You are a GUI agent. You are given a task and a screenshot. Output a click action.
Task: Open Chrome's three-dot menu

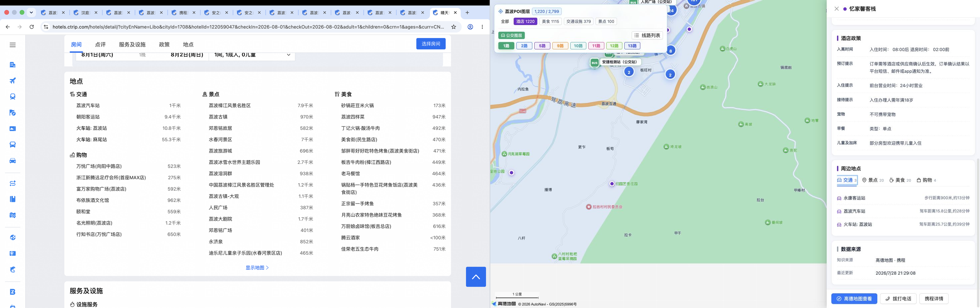tap(482, 27)
